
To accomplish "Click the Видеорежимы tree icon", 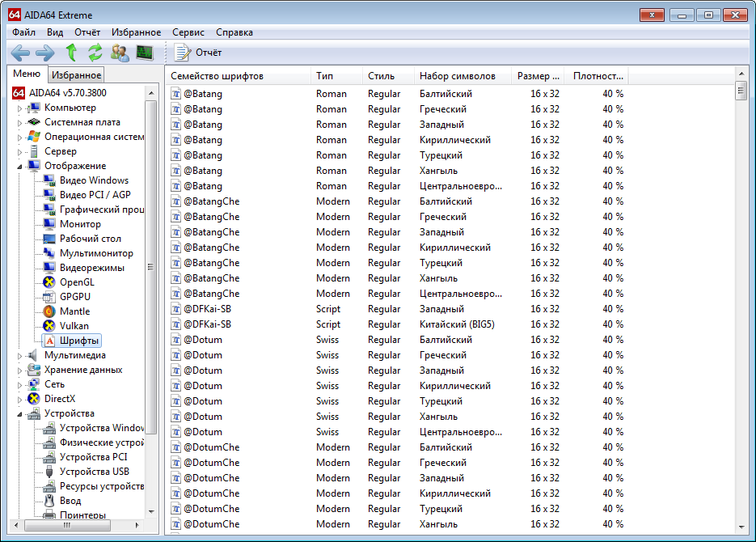I will tap(49, 268).
